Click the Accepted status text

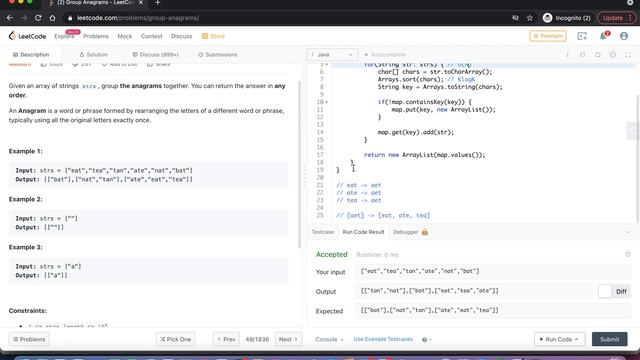(331, 254)
